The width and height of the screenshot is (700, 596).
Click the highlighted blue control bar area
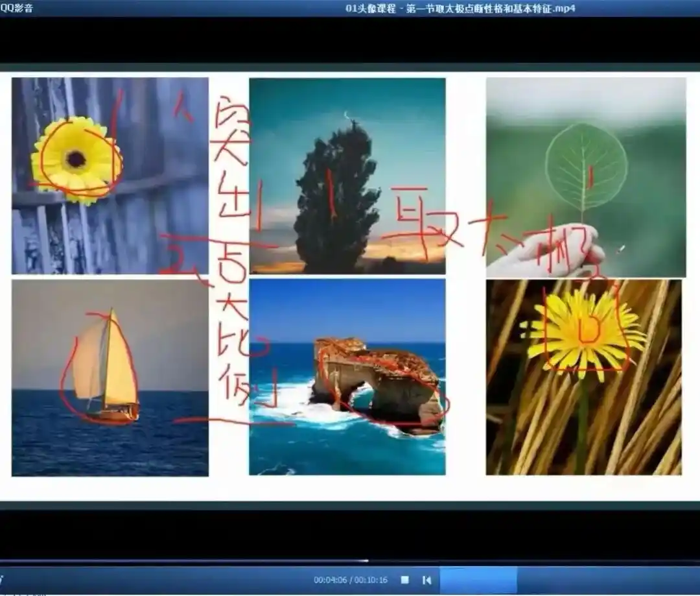(478, 580)
